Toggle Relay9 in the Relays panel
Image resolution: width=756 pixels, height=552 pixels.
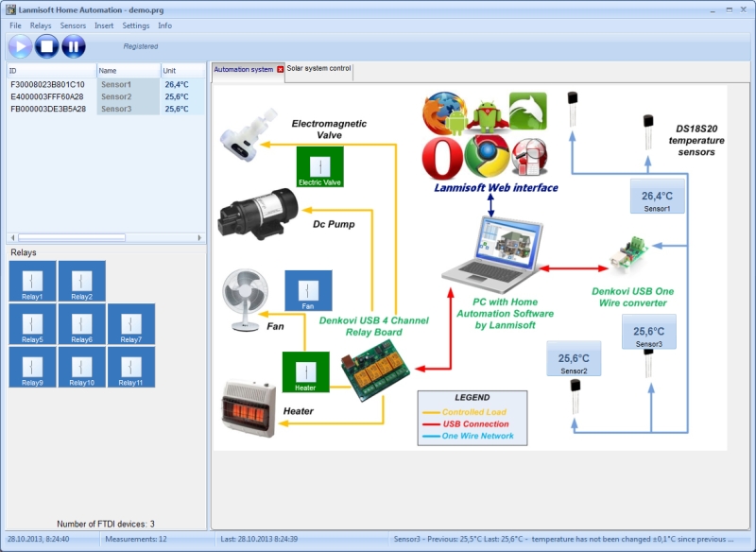pyautogui.click(x=32, y=367)
